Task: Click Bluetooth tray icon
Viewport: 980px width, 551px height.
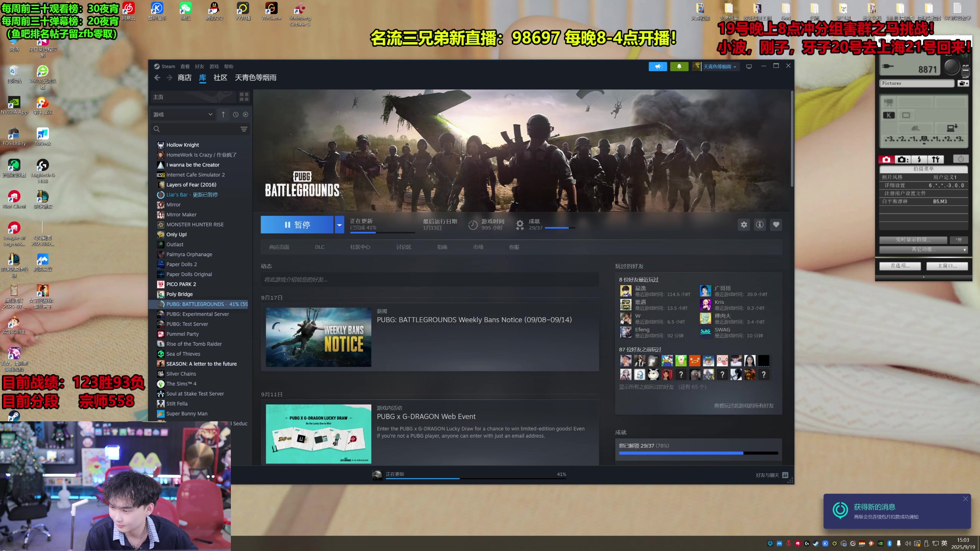Action: (890, 544)
